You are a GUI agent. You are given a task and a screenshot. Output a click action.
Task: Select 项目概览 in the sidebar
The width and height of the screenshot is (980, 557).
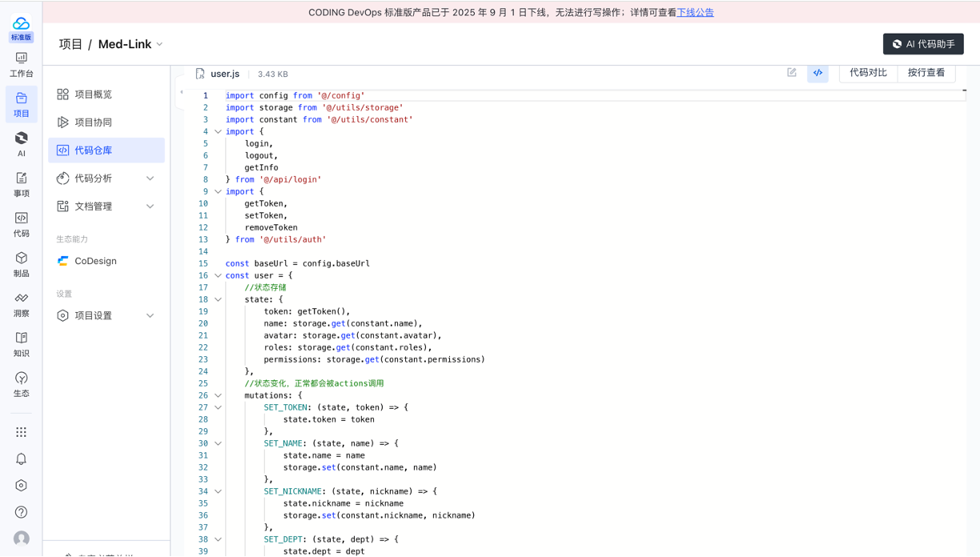pos(94,94)
